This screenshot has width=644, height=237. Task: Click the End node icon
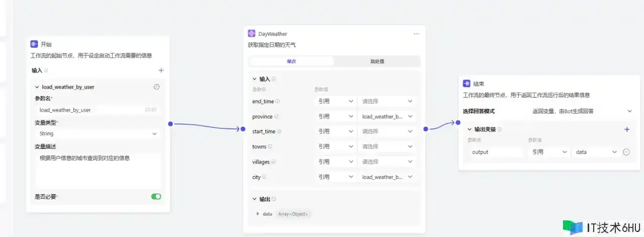point(466,84)
